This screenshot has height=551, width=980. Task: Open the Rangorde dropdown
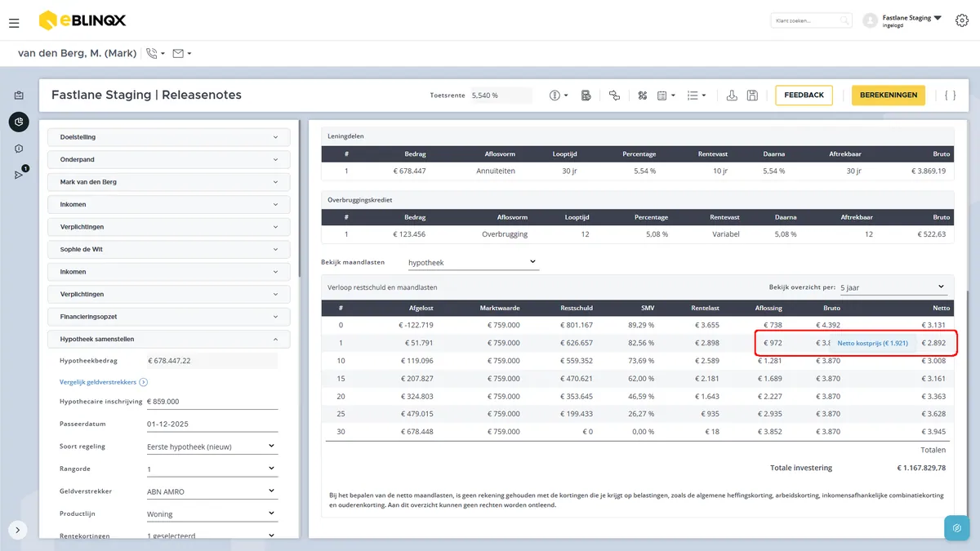click(212, 469)
